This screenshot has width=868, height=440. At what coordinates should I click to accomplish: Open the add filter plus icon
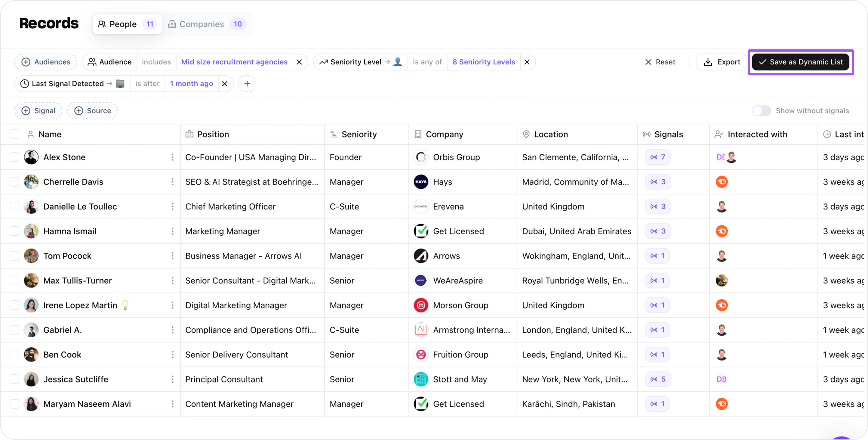tap(247, 84)
